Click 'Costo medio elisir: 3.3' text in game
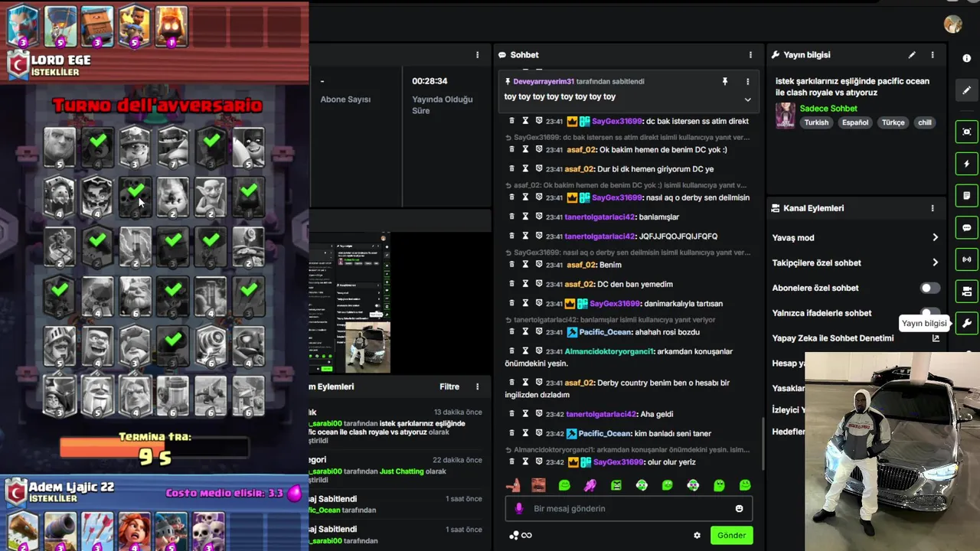This screenshot has width=980, height=551. (x=224, y=494)
